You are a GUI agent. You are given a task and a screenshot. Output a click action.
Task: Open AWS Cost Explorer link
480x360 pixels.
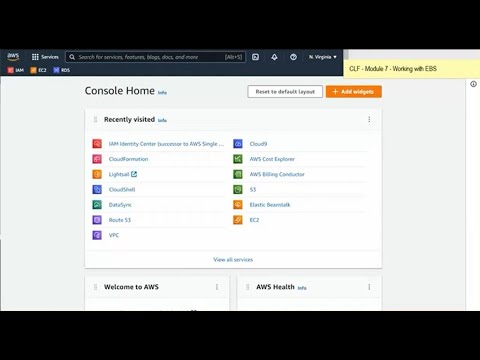pos(272,159)
